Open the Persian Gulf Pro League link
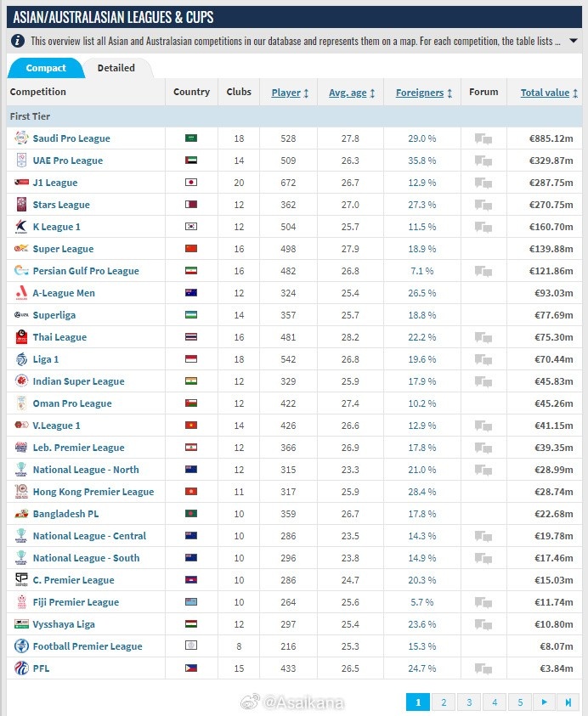The height and width of the screenshot is (716, 588). (86, 271)
